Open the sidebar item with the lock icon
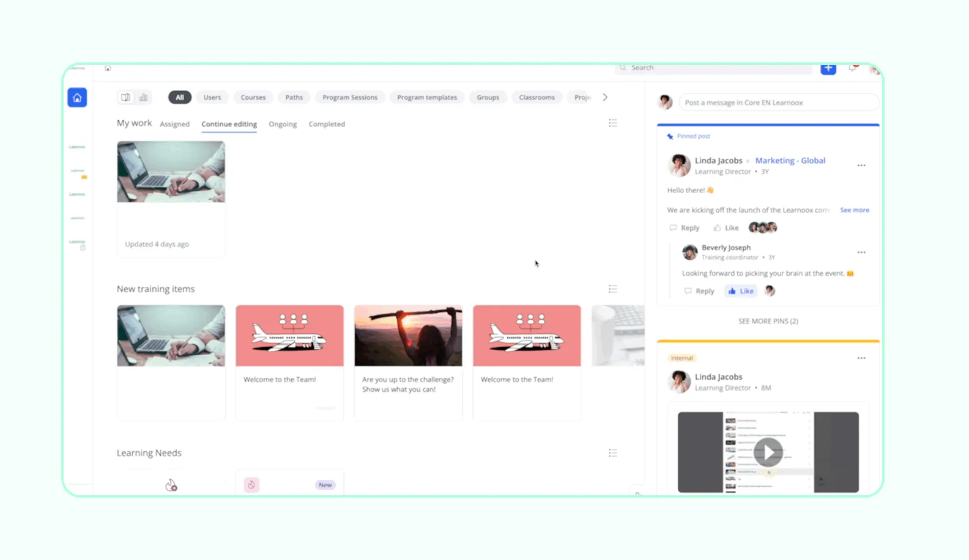 click(78, 244)
